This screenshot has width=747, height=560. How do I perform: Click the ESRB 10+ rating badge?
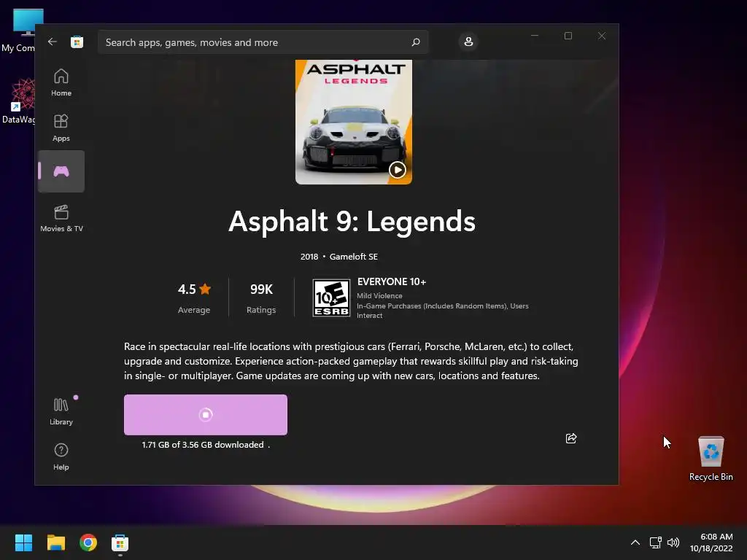coord(331,298)
